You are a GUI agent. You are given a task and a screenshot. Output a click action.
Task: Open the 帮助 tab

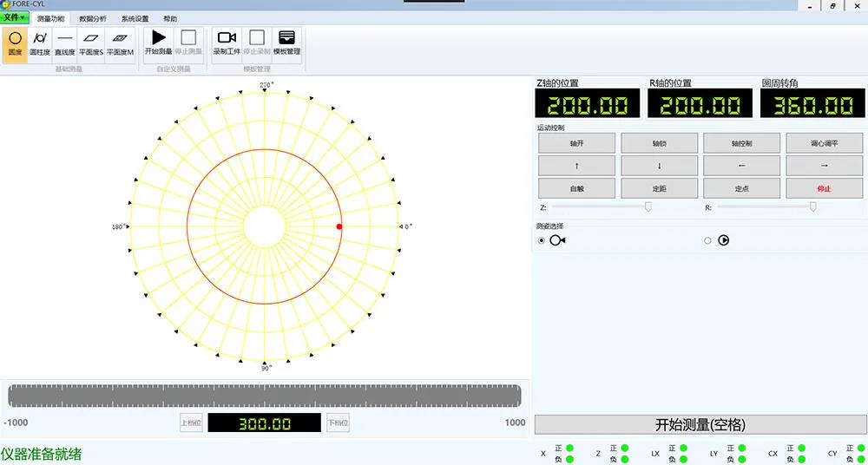[x=170, y=18]
